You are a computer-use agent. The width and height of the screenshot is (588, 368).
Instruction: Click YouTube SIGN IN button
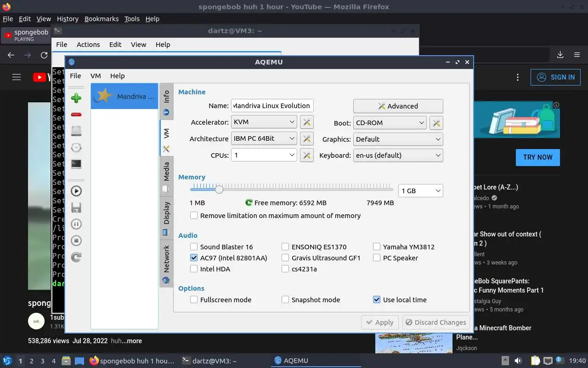click(x=555, y=77)
